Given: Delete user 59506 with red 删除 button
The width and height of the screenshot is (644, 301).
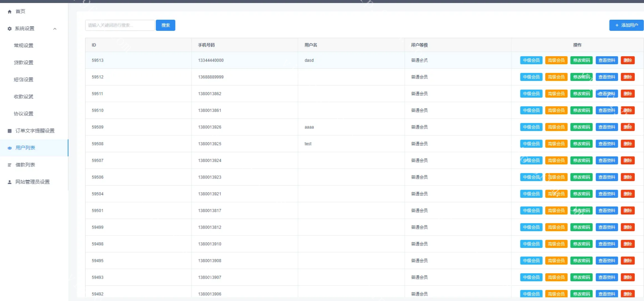Looking at the screenshot, I should point(627,178).
